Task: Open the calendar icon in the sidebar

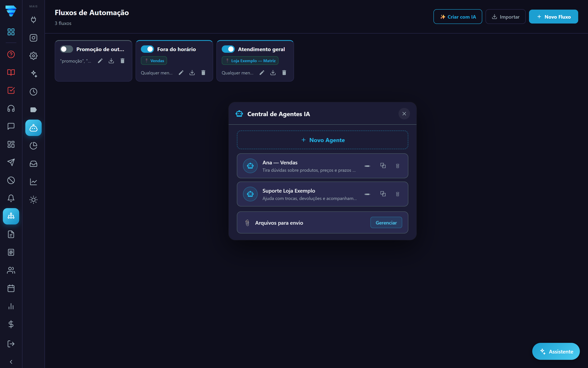Action: click(11, 288)
